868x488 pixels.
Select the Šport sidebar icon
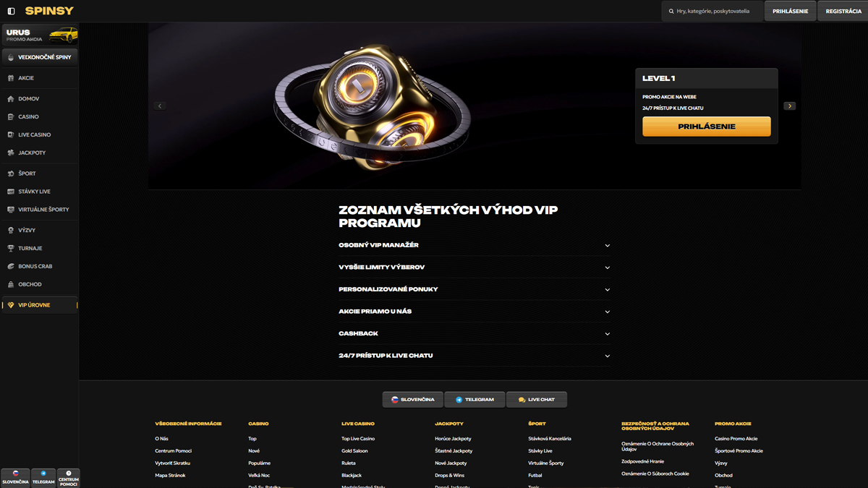point(11,174)
